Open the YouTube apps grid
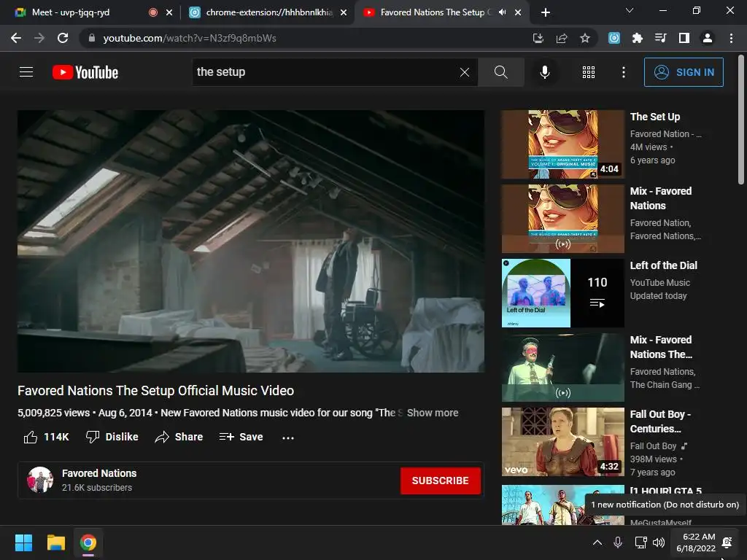Image resolution: width=747 pixels, height=560 pixels. (589, 72)
